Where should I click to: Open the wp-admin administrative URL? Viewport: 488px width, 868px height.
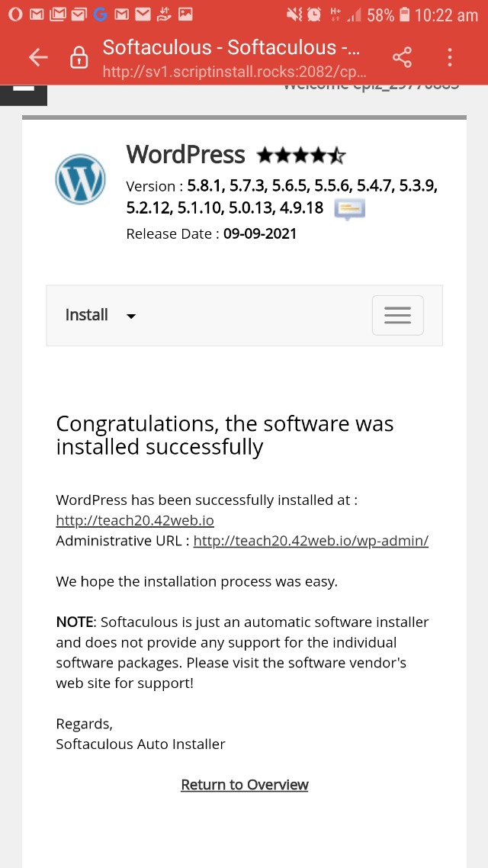click(311, 541)
